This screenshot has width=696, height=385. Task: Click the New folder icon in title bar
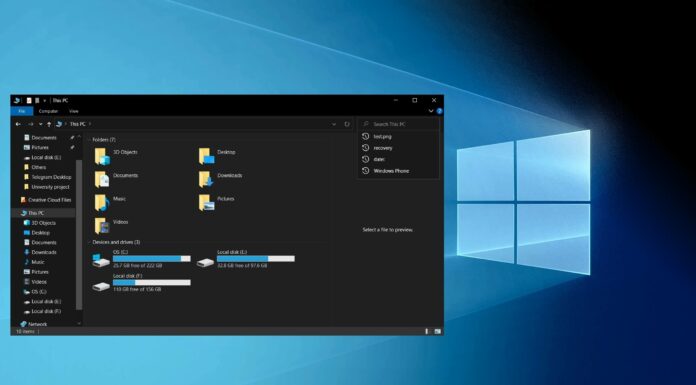pyautogui.click(x=37, y=101)
